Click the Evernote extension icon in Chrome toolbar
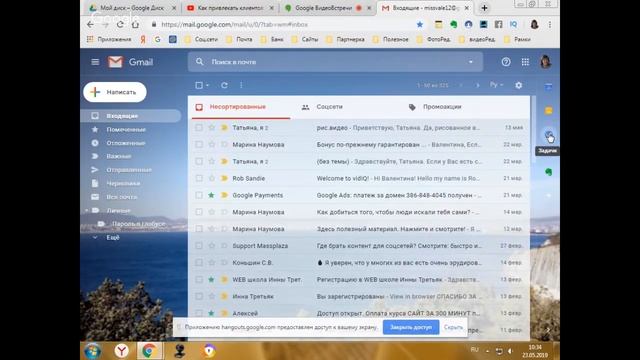This screenshot has width=640, height=360. [x=453, y=24]
